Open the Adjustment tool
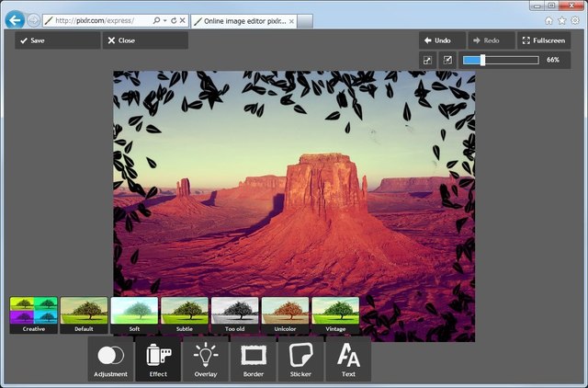Image resolution: width=588 pixels, height=388 pixels. tap(110, 359)
